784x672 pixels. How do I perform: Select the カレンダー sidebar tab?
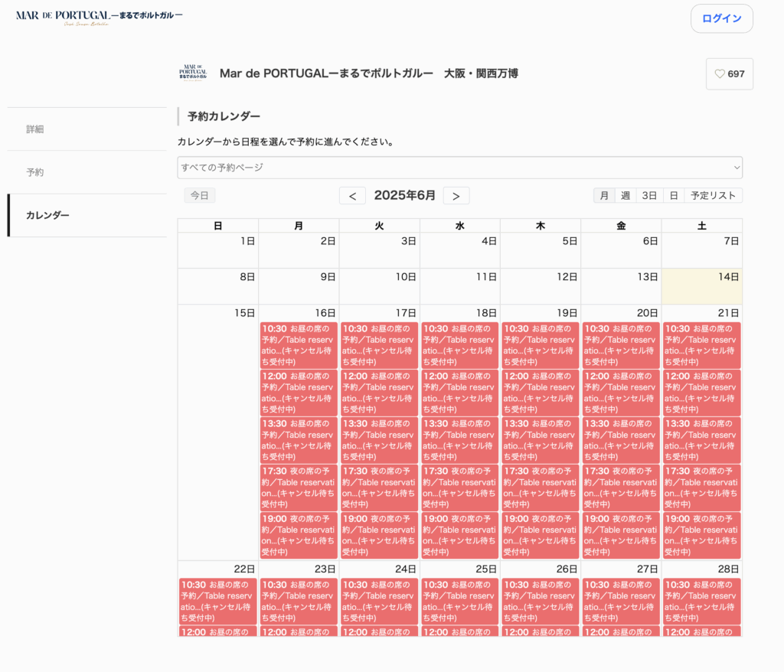click(87, 215)
